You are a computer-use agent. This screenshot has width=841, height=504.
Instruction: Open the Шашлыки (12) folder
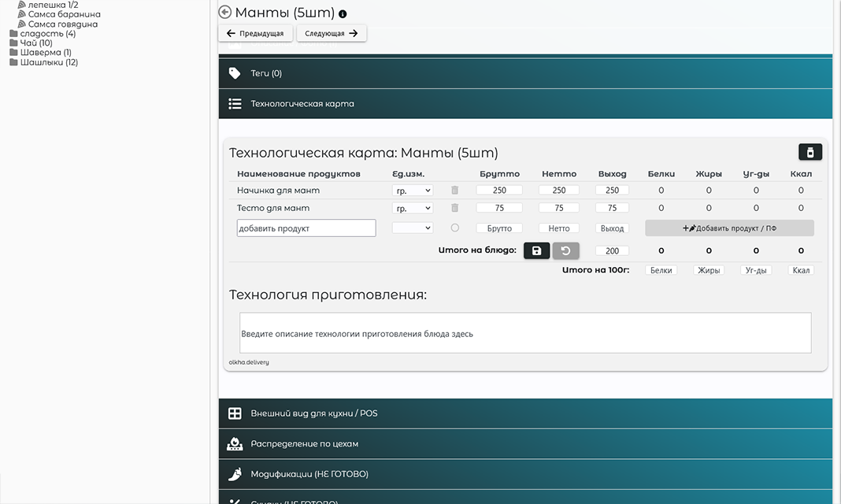click(x=49, y=62)
